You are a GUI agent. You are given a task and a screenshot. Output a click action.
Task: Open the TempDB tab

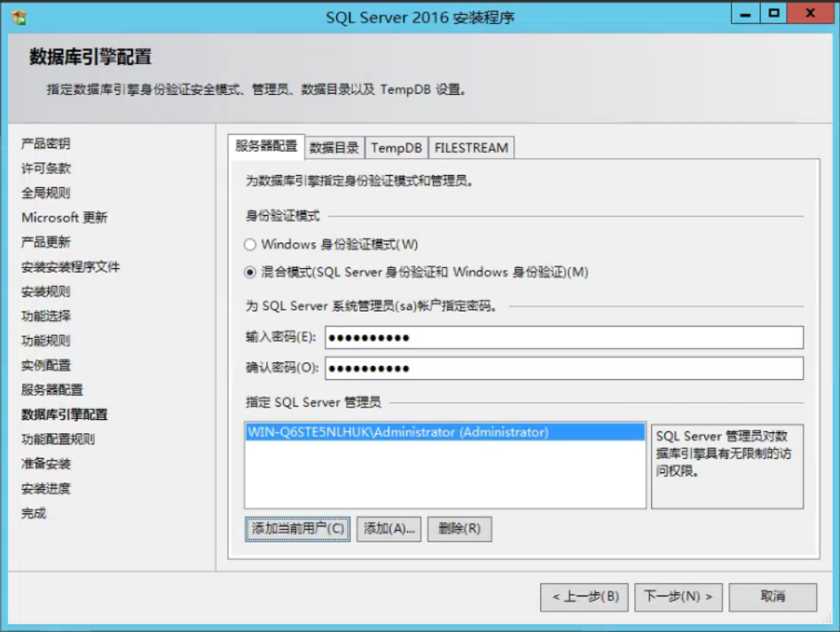(x=396, y=148)
